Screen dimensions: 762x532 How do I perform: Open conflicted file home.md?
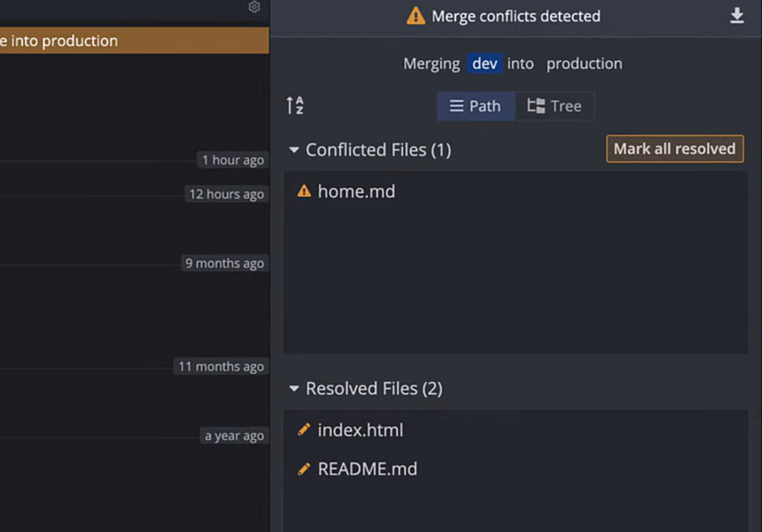(x=356, y=191)
